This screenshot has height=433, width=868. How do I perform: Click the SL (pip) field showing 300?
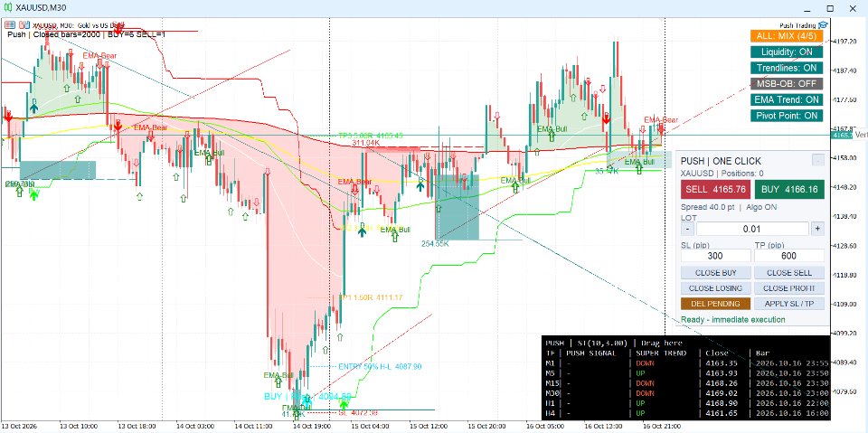(x=716, y=256)
